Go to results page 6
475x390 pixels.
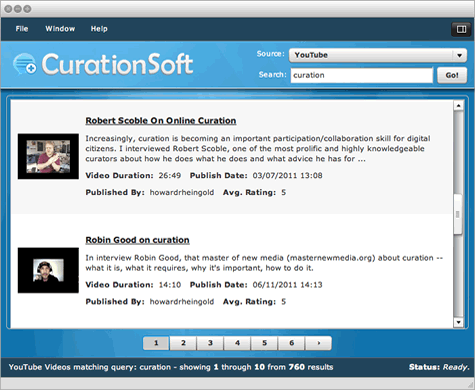291,343
